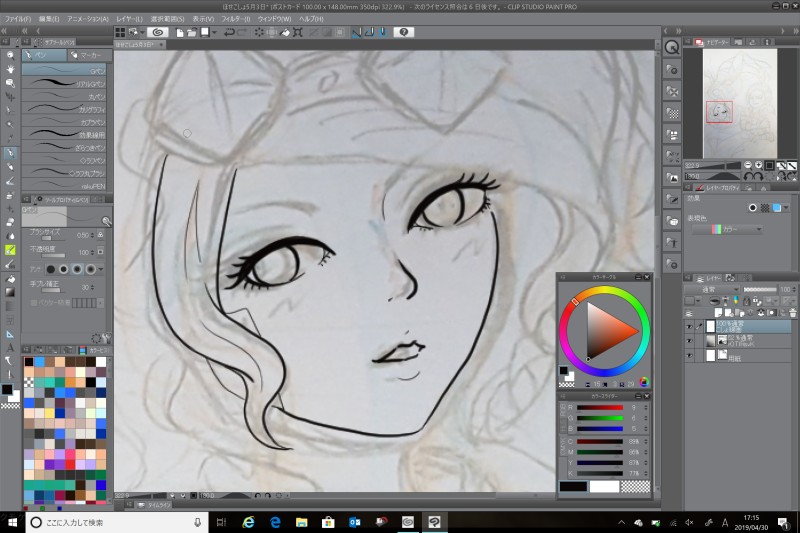Expand the anti-aliasing options arrow
800x533 pixels.
[101, 269]
